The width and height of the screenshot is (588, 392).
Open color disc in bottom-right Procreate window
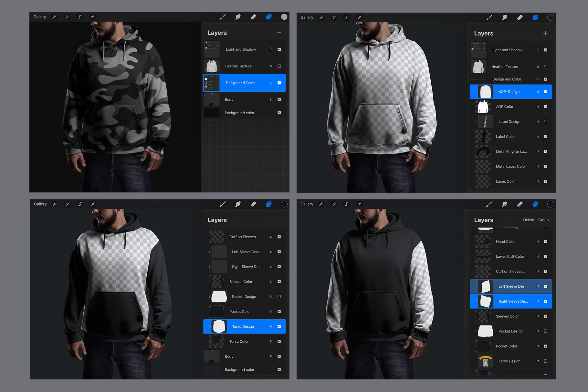pos(551,204)
